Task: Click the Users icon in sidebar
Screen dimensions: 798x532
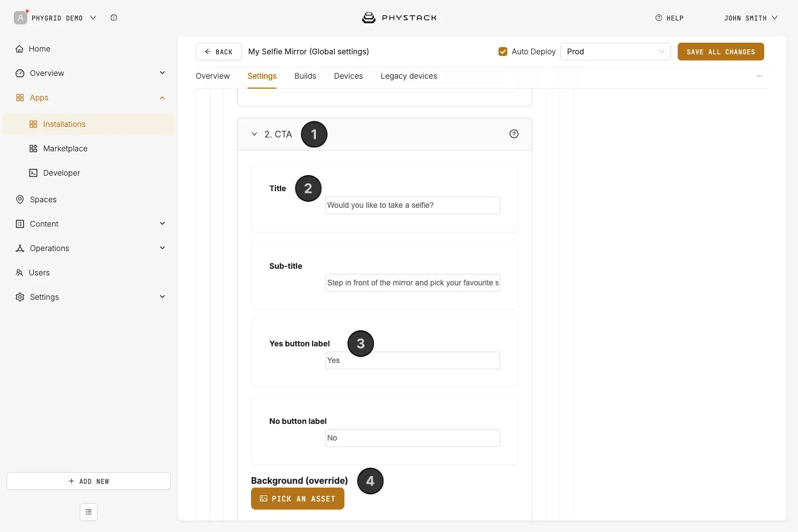Action: tap(19, 273)
